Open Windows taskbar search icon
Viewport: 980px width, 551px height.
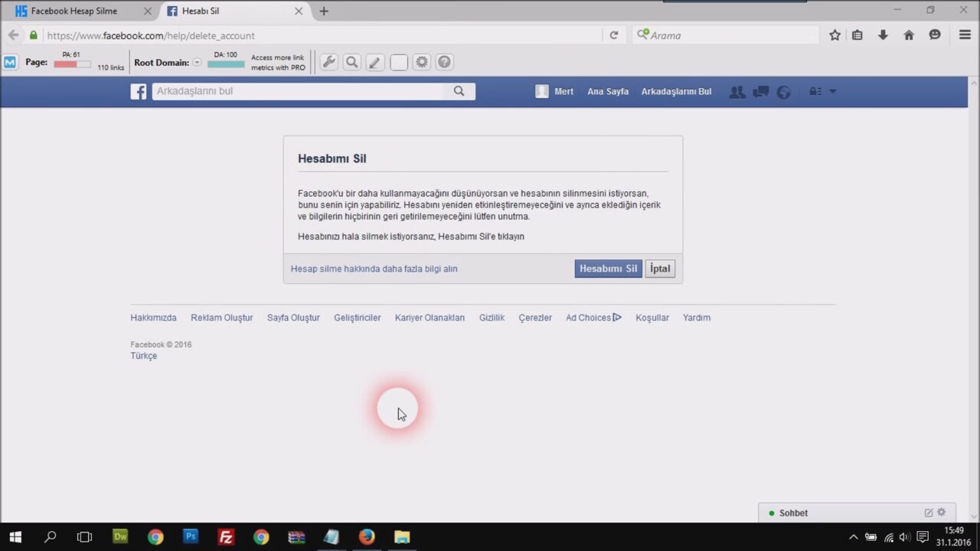(51, 537)
